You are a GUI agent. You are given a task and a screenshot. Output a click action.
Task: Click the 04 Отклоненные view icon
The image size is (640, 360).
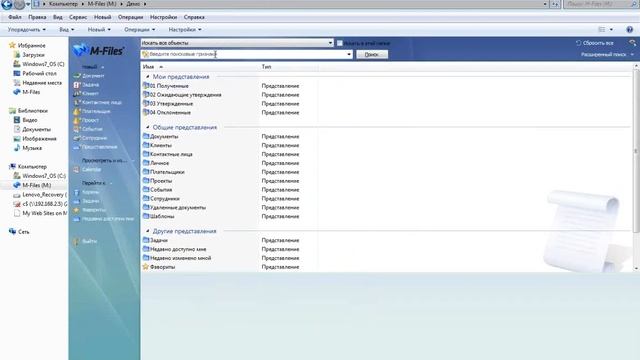pos(146,112)
